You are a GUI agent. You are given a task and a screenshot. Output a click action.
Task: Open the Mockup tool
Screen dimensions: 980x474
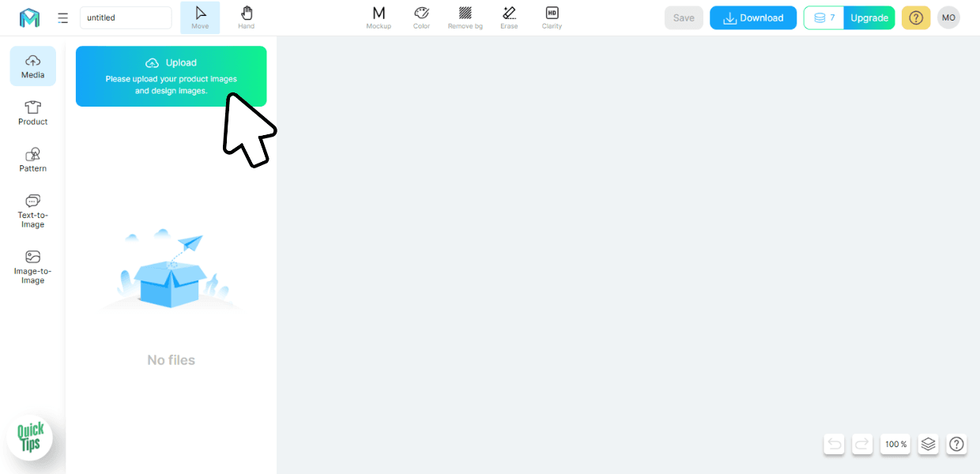[x=379, y=17]
